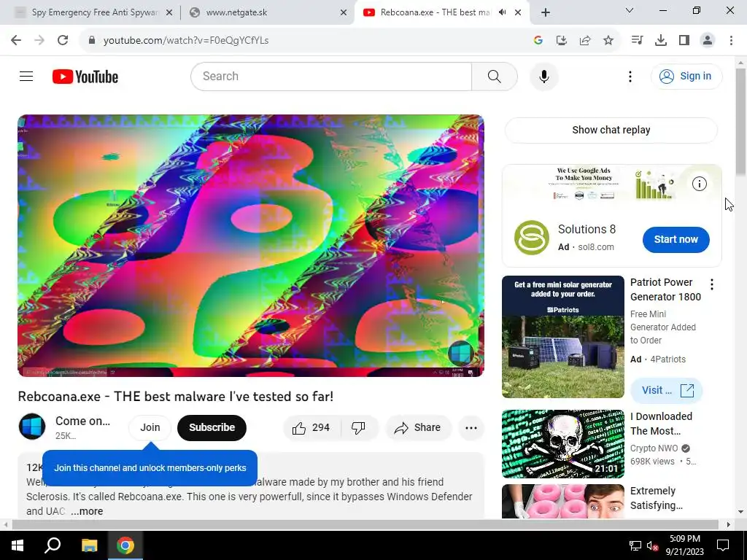Visit the 4Patriots ad site
This screenshot has width=747, height=560.
[x=667, y=391]
